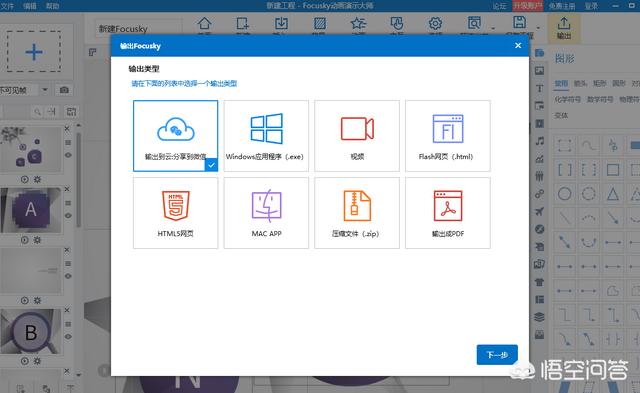Select the first frame thumbnail with purple bubbles

point(31,149)
